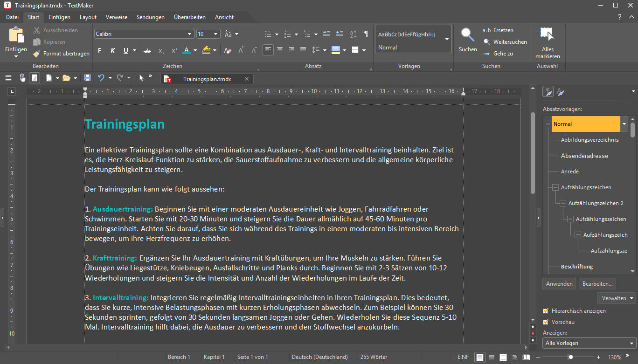Screen dimensions: 638x364
Task: Uncheck Hierarchisch anzeigen
Action: tap(546, 311)
